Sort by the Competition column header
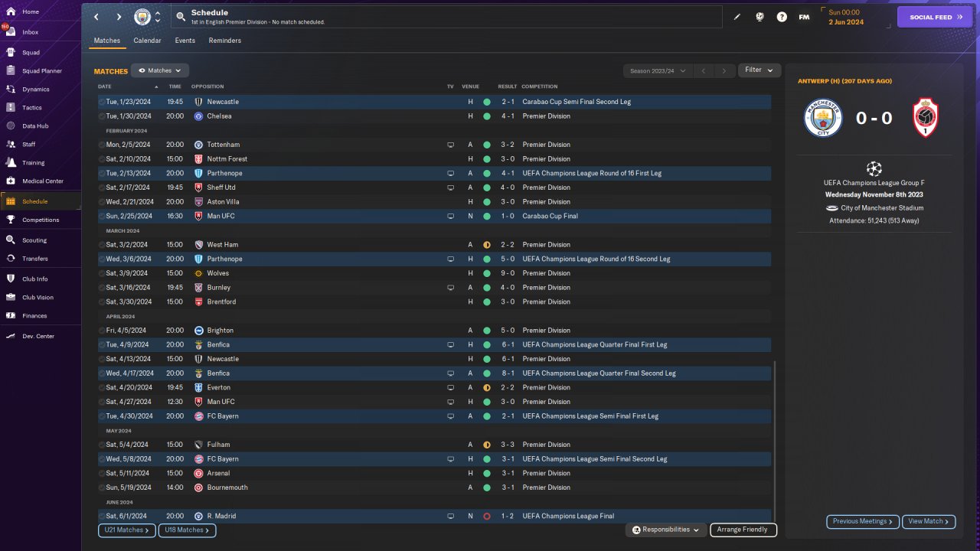This screenshot has width=980, height=551. coord(540,86)
